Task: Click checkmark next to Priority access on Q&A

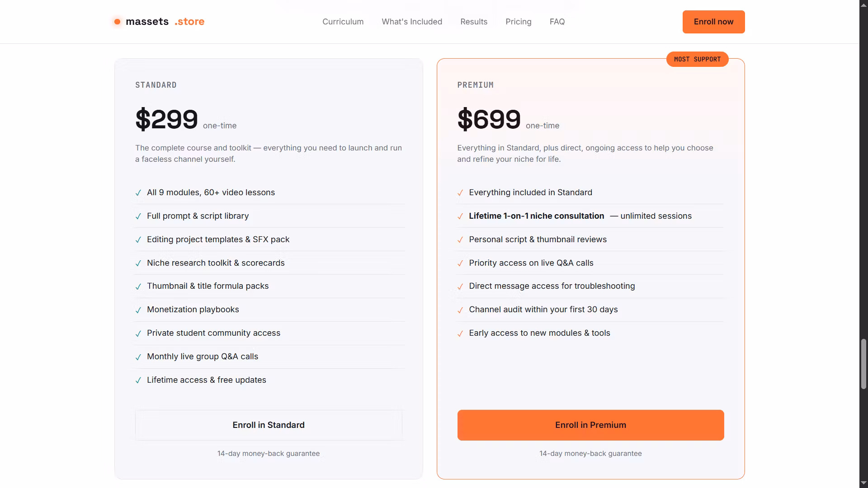Action: pyautogui.click(x=460, y=263)
